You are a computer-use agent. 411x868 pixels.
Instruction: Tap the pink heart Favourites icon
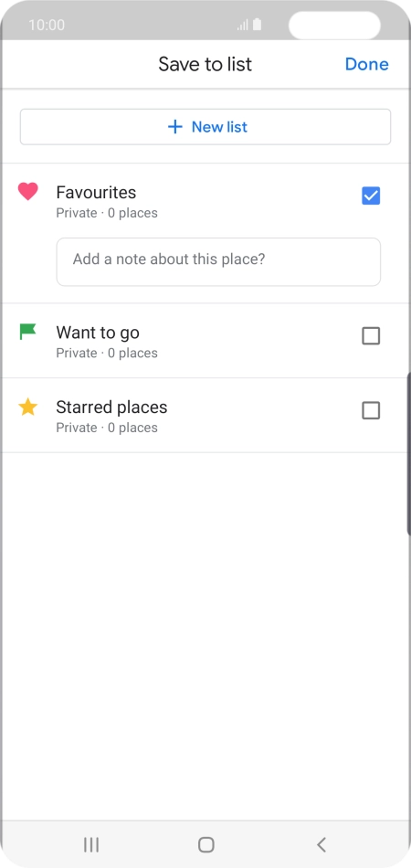tap(27, 192)
